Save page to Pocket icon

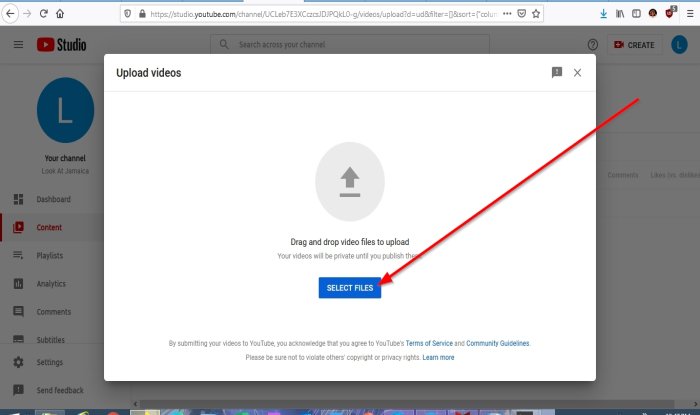tap(521, 14)
